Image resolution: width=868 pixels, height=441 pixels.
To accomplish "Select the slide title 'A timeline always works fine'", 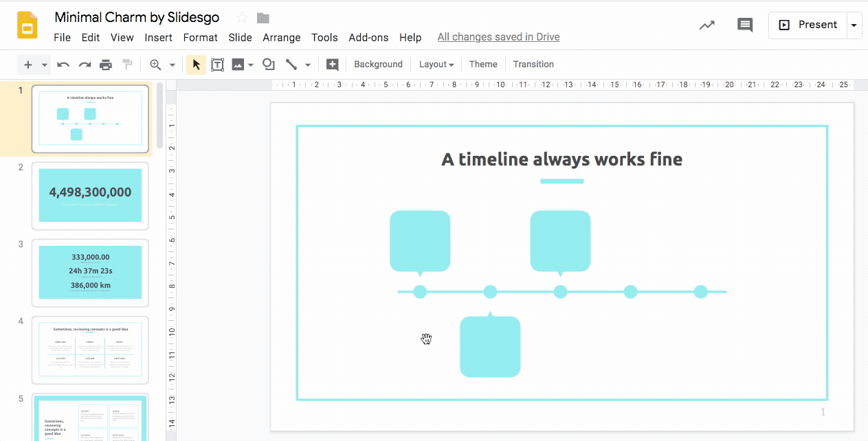I will pyautogui.click(x=562, y=159).
